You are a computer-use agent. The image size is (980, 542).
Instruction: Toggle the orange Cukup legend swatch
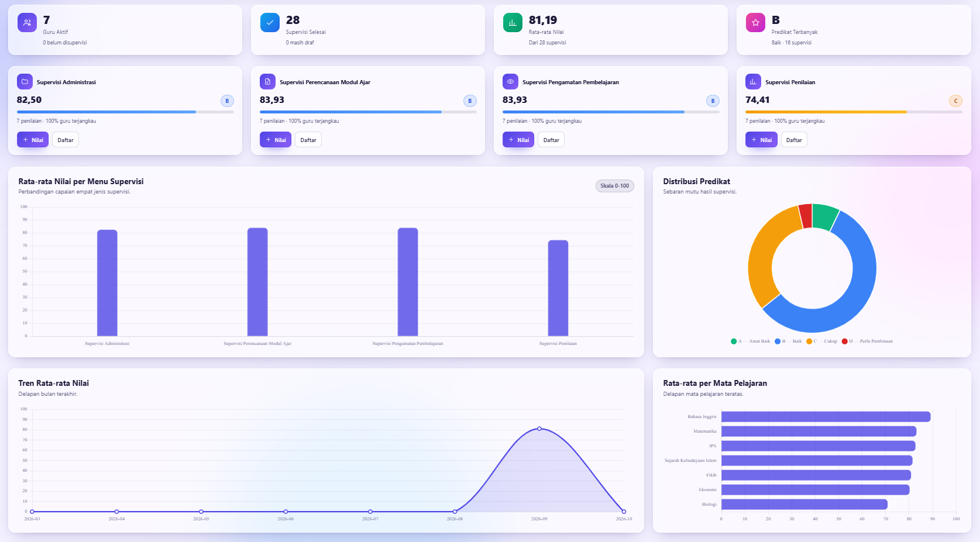[809, 341]
